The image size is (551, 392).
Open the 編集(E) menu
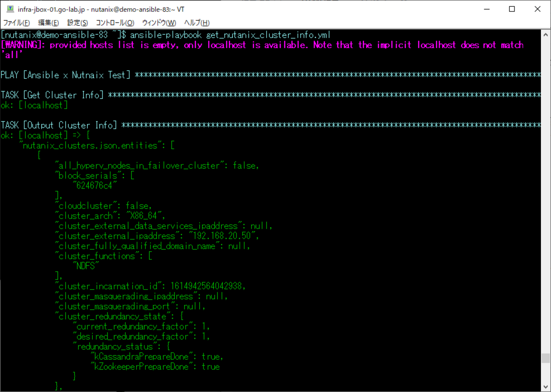click(48, 23)
